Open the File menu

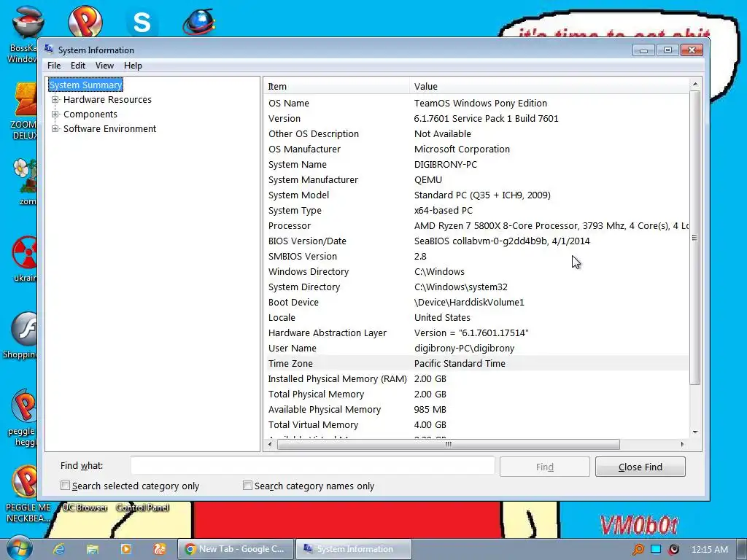[x=54, y=66]
